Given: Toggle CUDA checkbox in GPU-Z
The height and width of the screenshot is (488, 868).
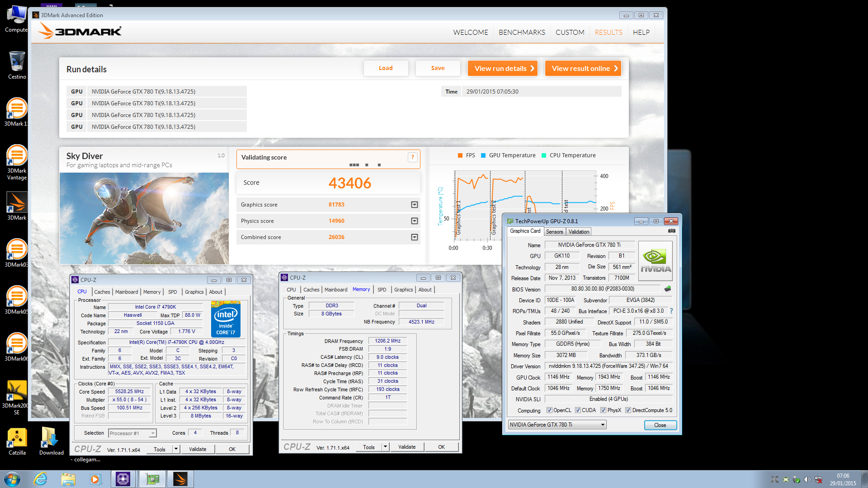Looking at the screenshot, I should [578, 410].
